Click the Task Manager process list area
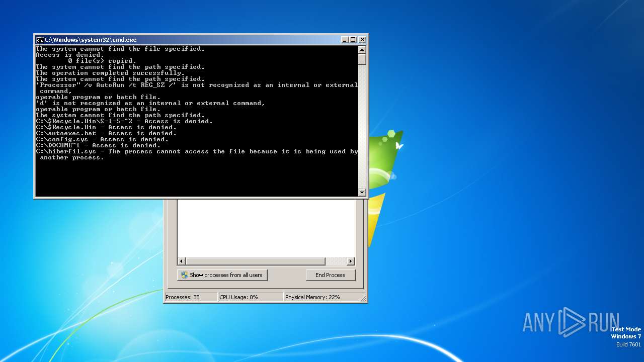Screen dimensions: 644x362 (266, 228)
